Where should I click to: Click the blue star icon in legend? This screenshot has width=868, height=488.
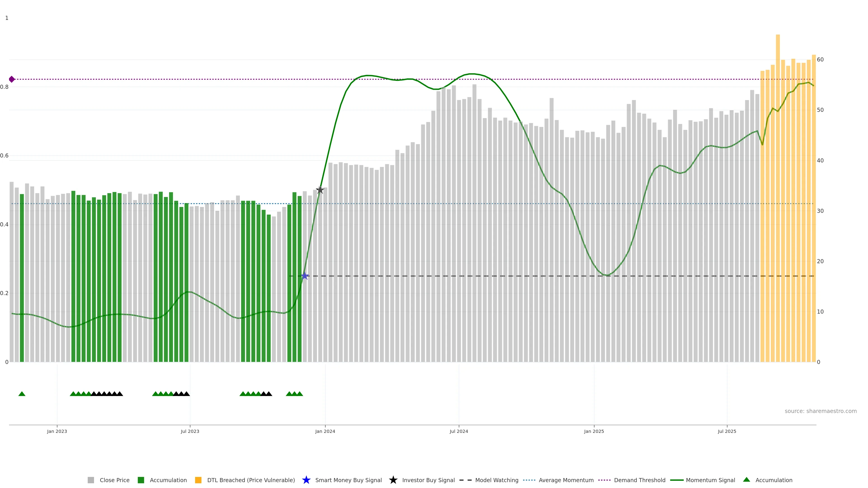[x=306, y=480]
